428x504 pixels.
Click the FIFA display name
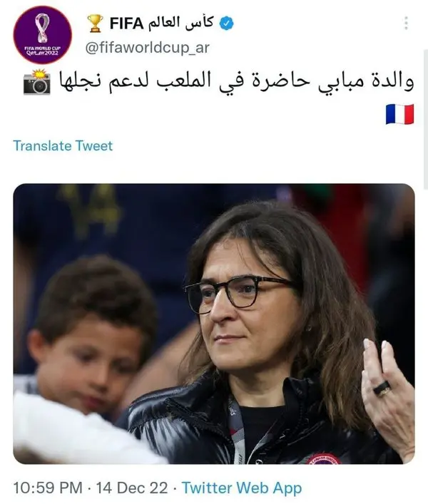click(127, 24)
